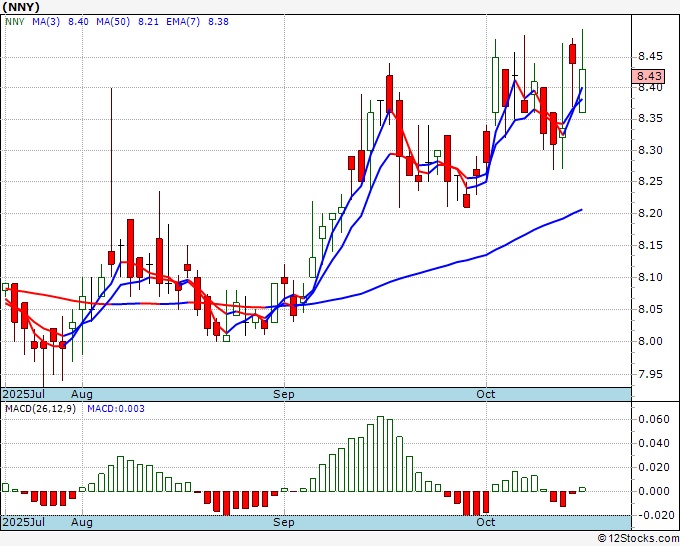Click Sep on the MACD date axis
This screenshot has width=680, height=546.
[284, 522]
